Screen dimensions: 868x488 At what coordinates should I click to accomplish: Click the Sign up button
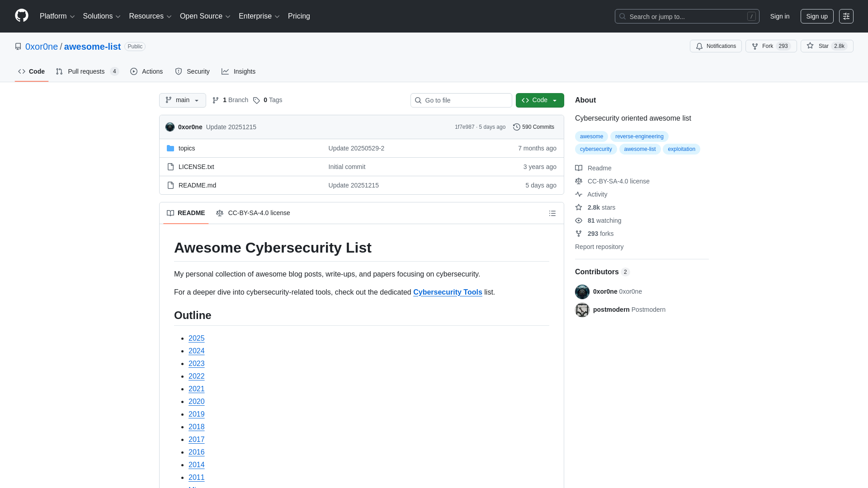[x=817, y=16]
